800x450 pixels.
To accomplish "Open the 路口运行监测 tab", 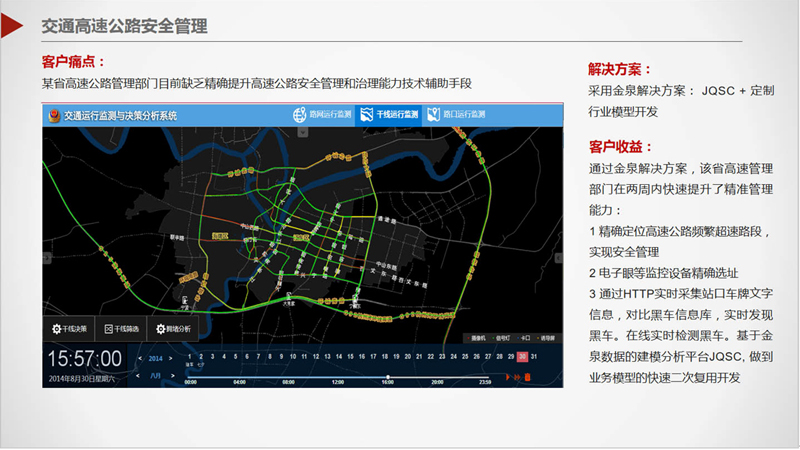I will coord(456,115).
